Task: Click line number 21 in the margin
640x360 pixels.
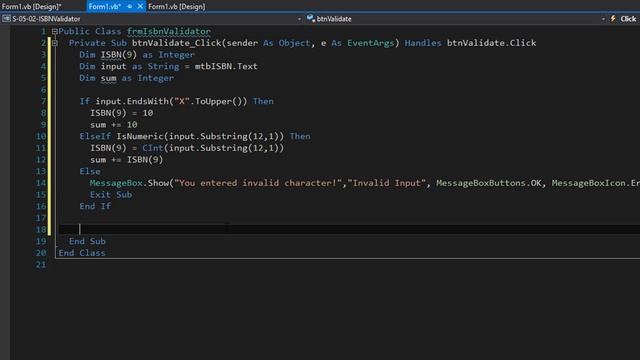Action: (41, 265)
